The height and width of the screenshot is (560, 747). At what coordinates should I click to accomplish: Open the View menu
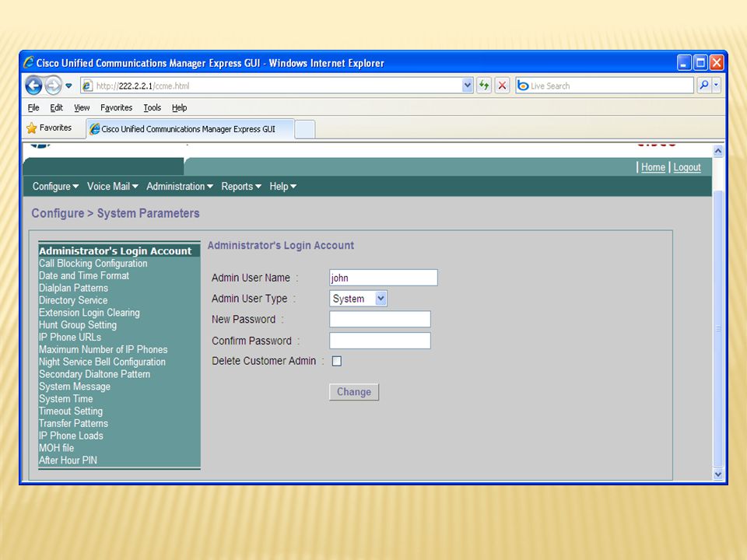pyautogui.click(x=82, y=107)
